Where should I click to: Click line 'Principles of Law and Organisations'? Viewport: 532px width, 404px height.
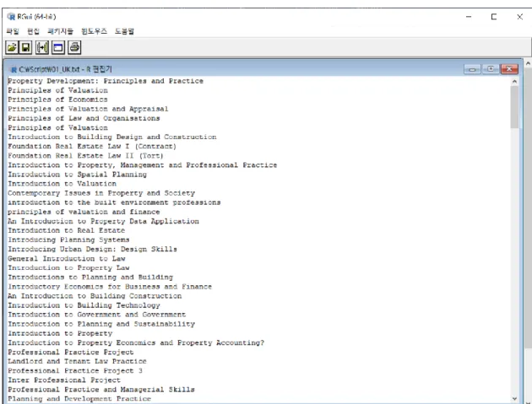[84, 118]
